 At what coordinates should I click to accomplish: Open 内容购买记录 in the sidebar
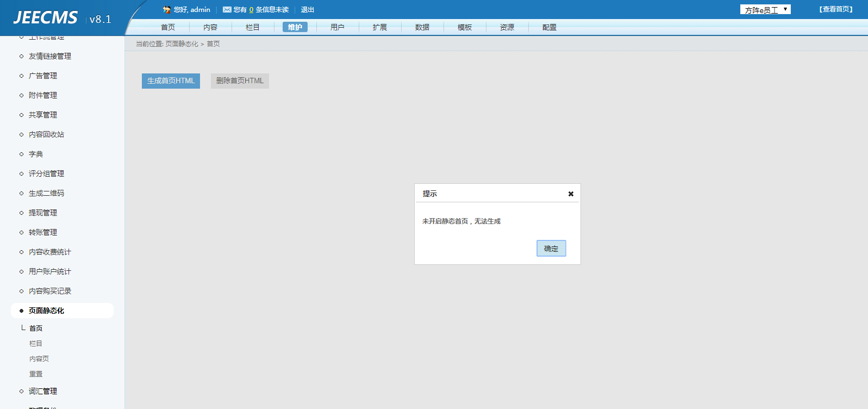pos(50,291)
